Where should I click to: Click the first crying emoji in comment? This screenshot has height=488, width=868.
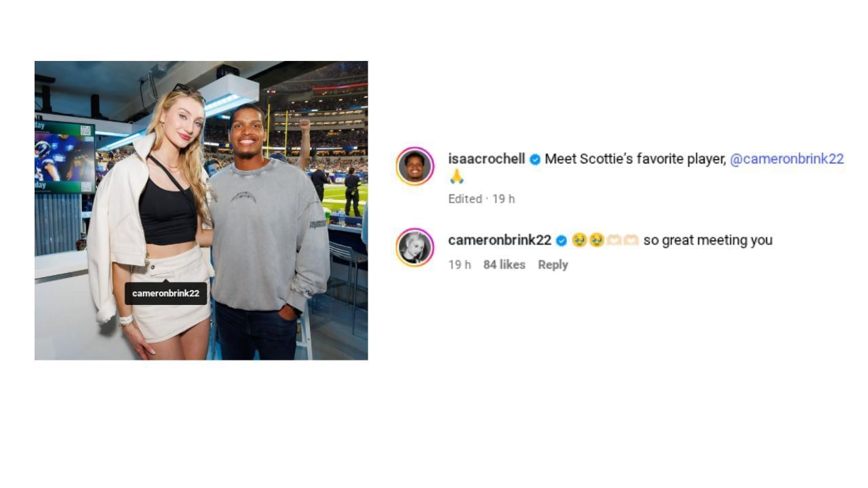click(579, 241)
